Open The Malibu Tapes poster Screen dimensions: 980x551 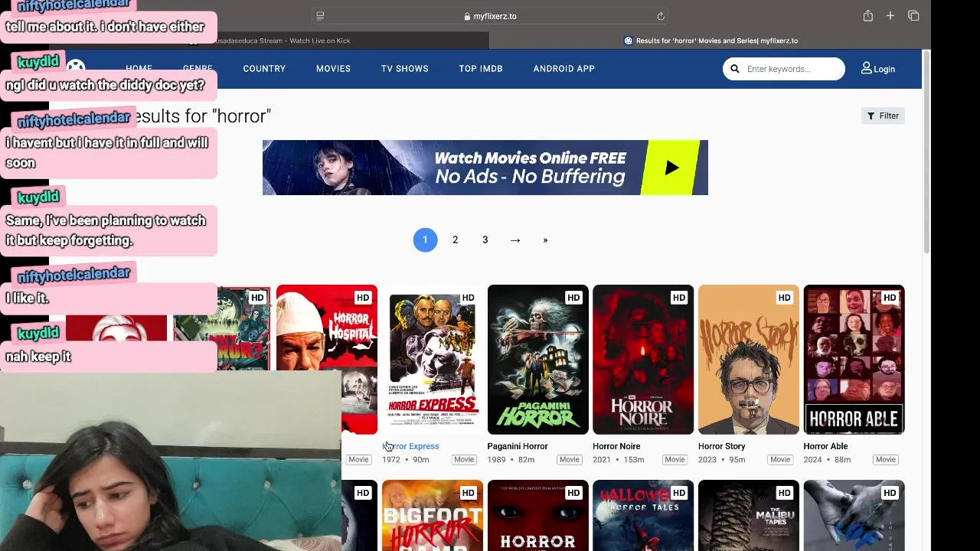(x=749, y=515)
